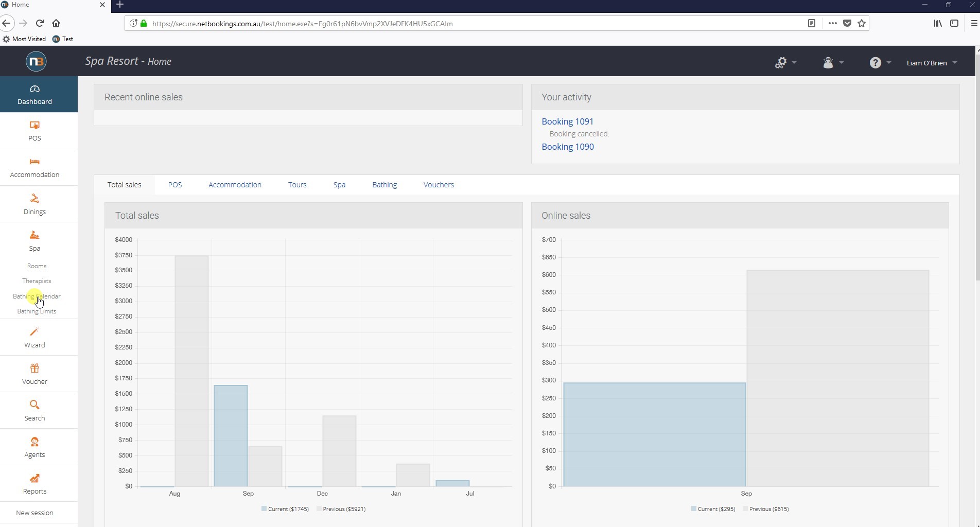Viewport: 980px width, 527px height.
Task: Open Booking 1091 link
Action: [x=567, y=121]
